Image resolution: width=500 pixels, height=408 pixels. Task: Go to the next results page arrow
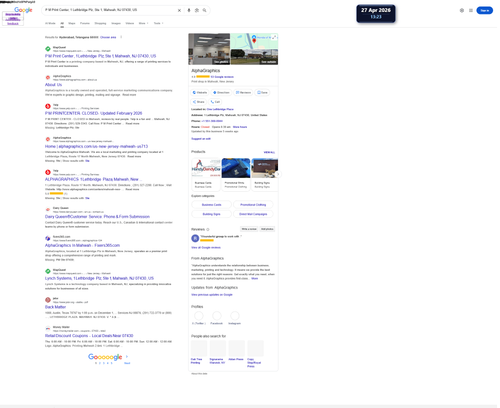pos(127,357)
